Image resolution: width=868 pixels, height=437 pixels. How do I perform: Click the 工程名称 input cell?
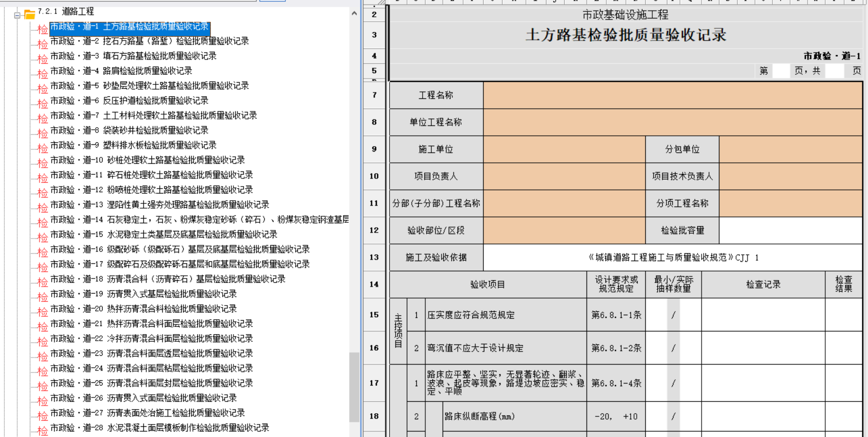pos(672,95)
